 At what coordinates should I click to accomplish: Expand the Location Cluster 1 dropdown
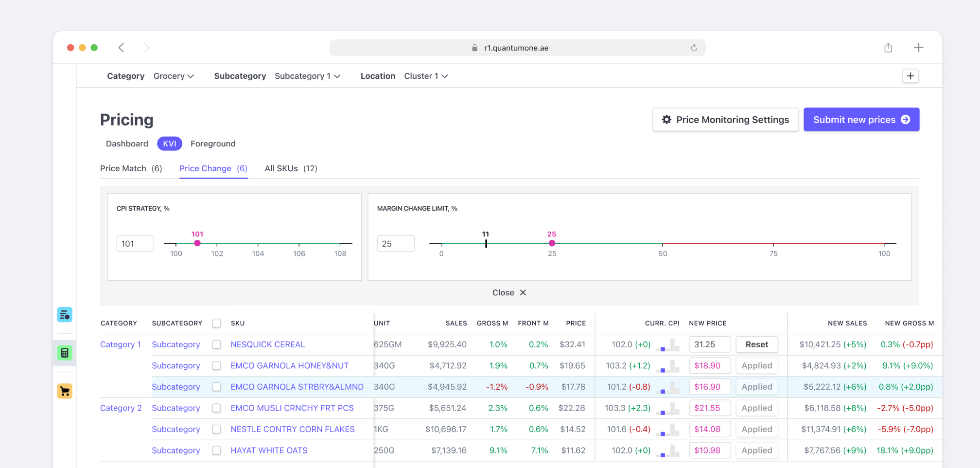(426, 76)
